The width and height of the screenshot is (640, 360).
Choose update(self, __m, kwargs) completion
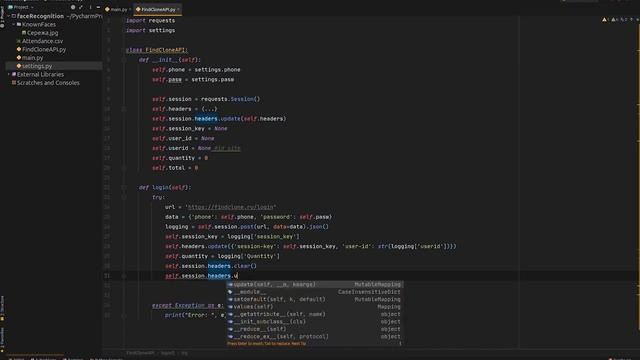(x=315, y=284)
